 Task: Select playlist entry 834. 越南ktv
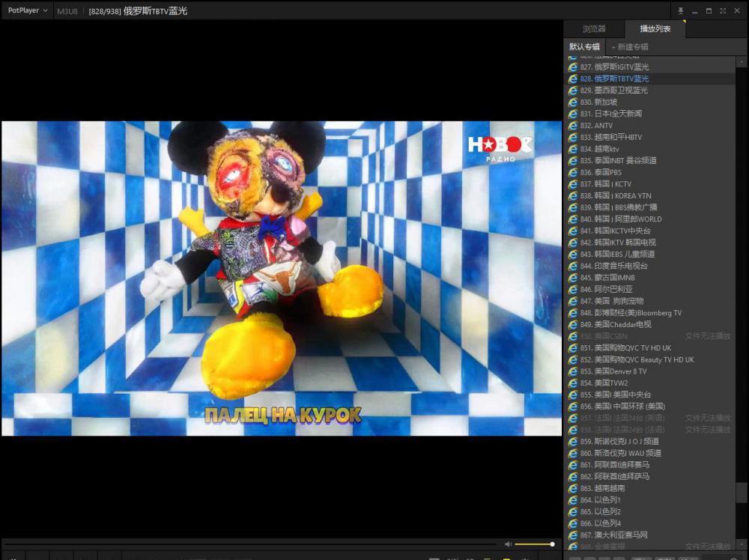[650, 149]
